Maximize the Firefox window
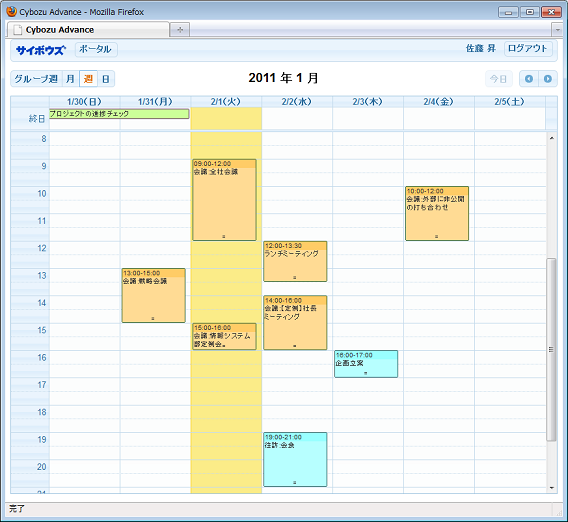Image resolution: width=568 pixels, height=522 pixels. pos(530,12)
